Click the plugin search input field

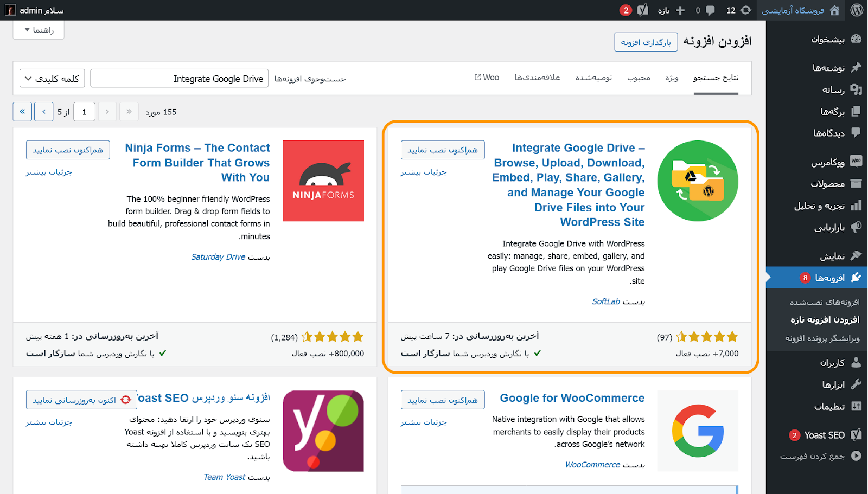[x=180, y=79]
